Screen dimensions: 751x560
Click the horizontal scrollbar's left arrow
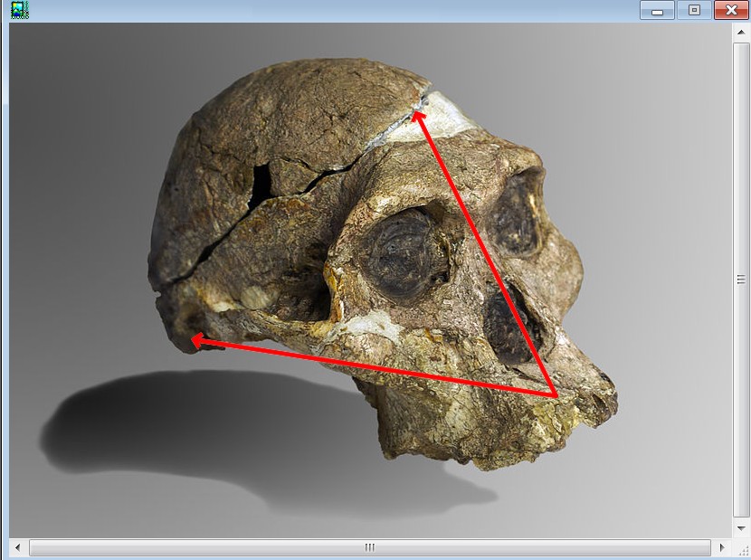click(x=16, y=547)
